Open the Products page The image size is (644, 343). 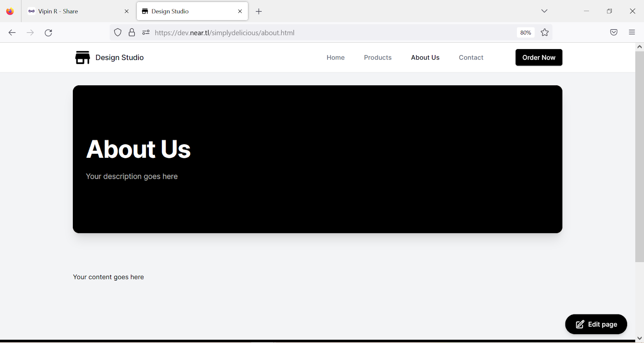coord(378,58)
